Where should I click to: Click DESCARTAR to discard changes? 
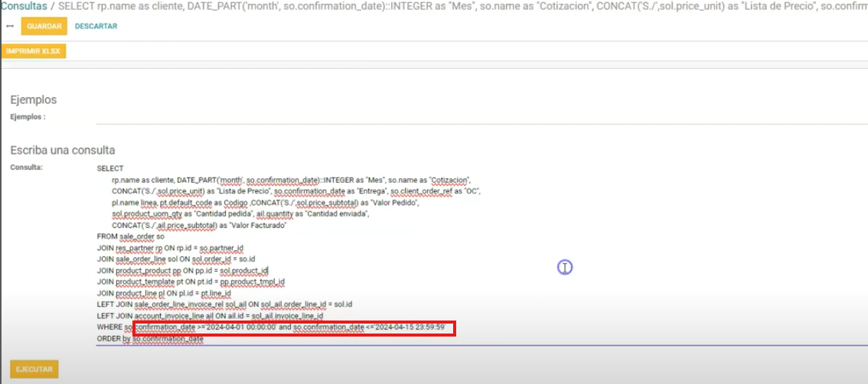(96, 26)
